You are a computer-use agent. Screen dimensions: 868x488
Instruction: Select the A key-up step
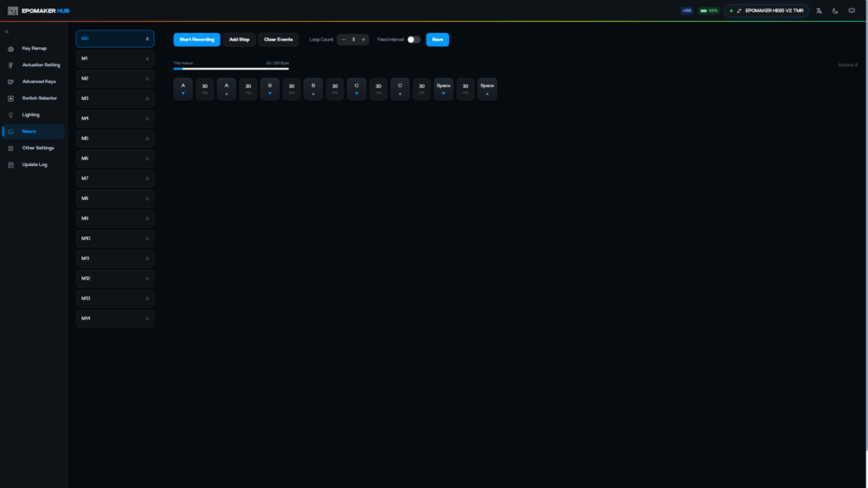[x=226, y=88]
